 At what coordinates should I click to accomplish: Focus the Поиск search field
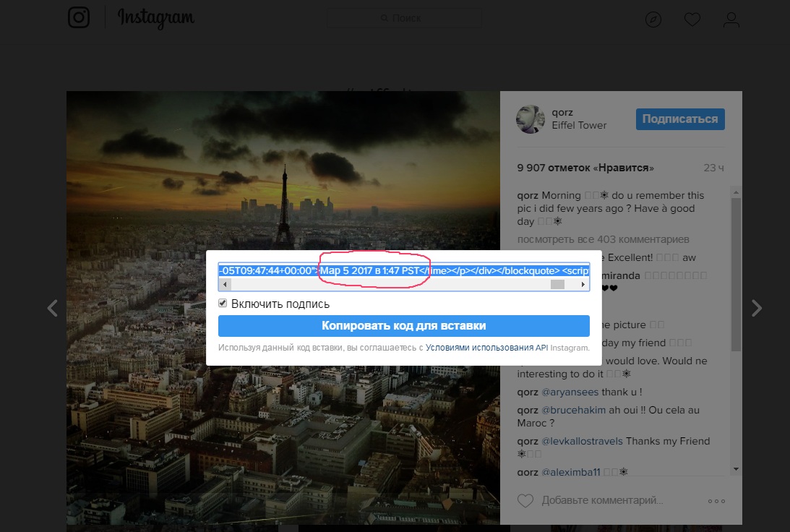click(404, 18)
